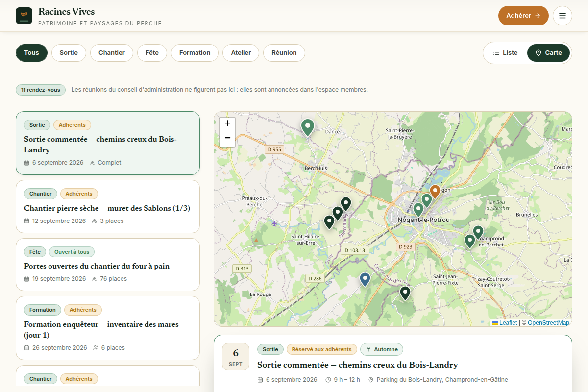This screenshot has height=392, width=588.
Task: Open the OpenStreetMap attribution link
Action: (548, 323)
